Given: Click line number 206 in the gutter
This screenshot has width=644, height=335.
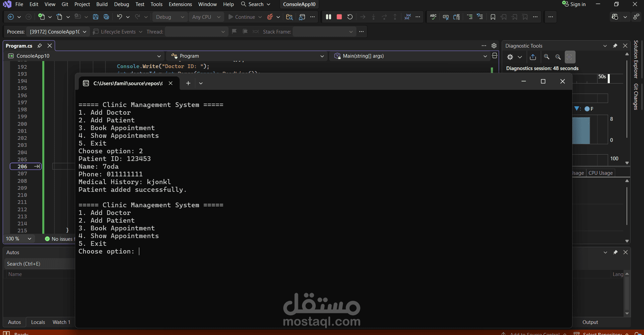Looking at the screenshot, I should (22, 166).
